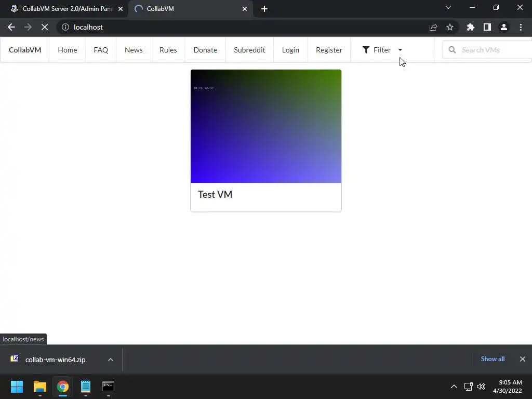
Task: Visit the Subreddit link
Action: coord(249,50)
